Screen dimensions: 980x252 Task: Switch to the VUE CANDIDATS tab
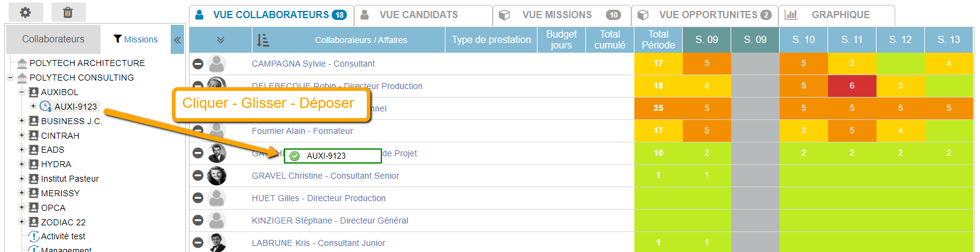click(x=418, y=15)
